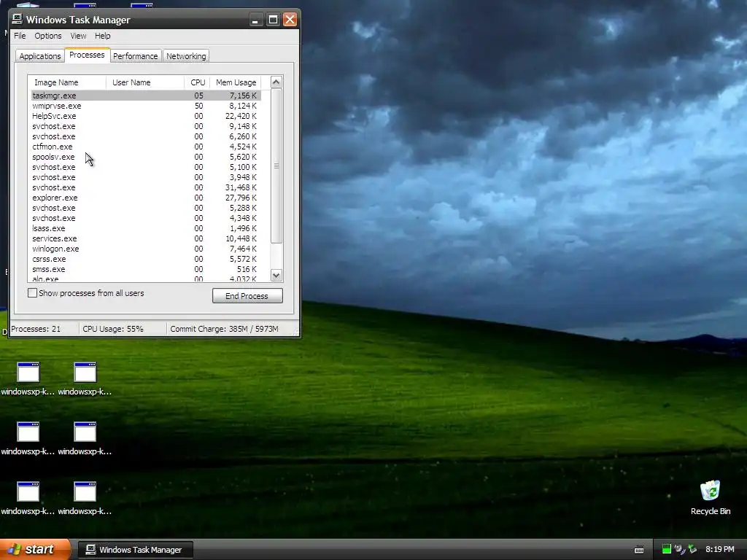Select svchost.exe using 31,468 K memory

coord(146,187)
